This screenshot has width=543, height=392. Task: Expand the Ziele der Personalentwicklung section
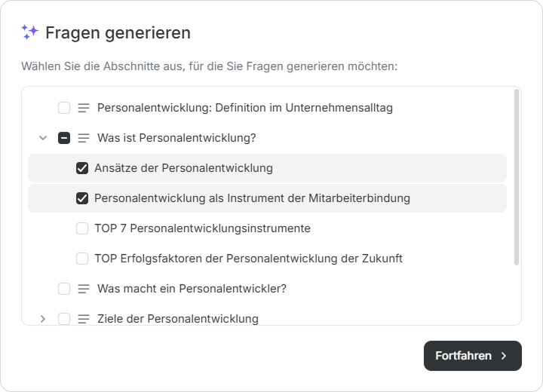43,319
